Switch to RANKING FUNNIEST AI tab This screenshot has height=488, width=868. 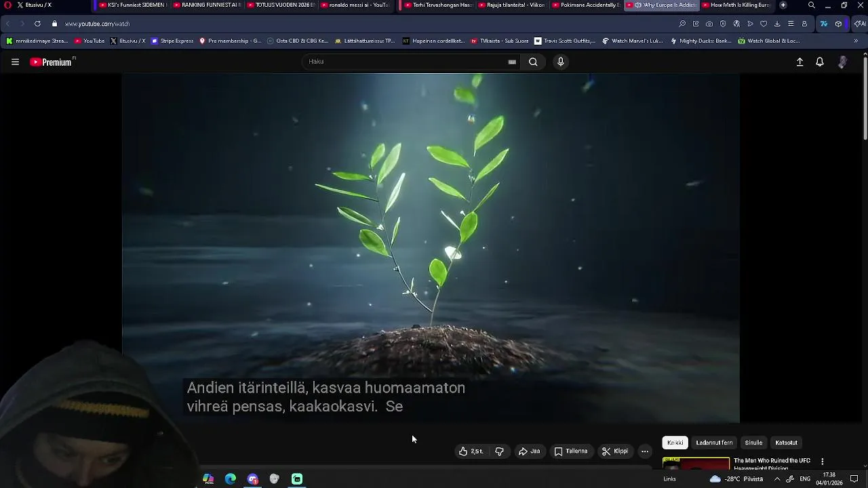point(207,5)
